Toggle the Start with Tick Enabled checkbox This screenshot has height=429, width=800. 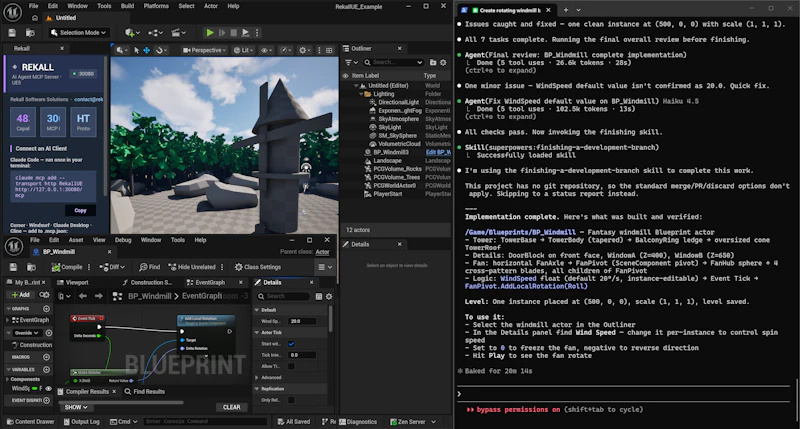pyautogui.click(x=291, y=344)
